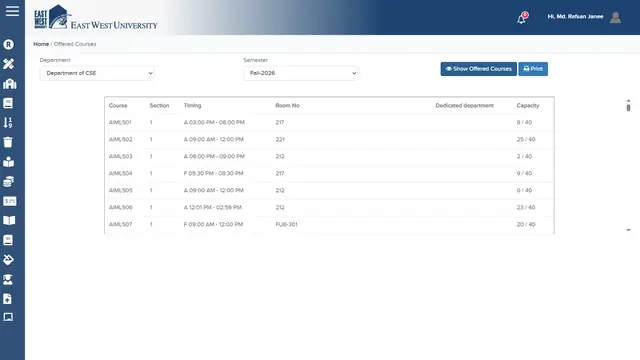Click the bookmark frame icon at sidebar bottom
The height and width of the screenshot is (360, 640).
point(8,317)
